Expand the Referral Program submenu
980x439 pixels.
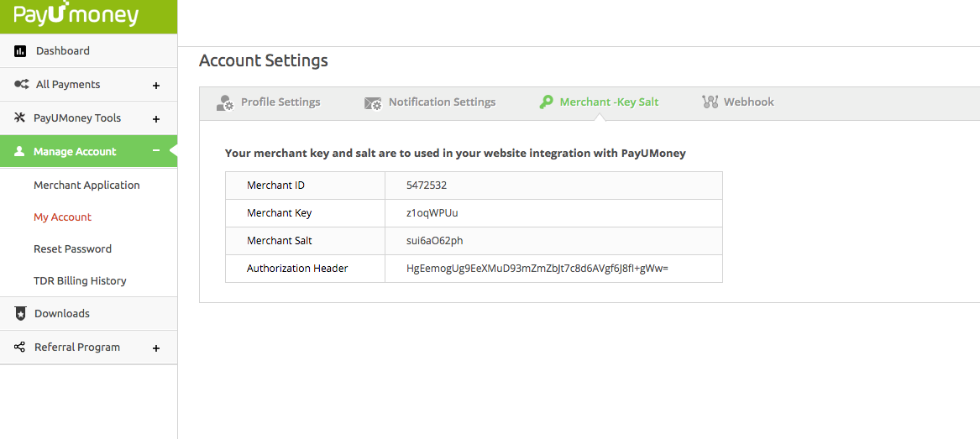coord(156,348)
